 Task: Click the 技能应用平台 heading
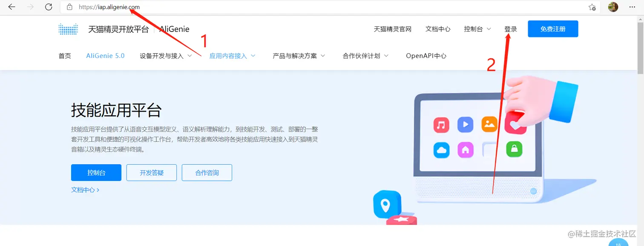[116, 110]
